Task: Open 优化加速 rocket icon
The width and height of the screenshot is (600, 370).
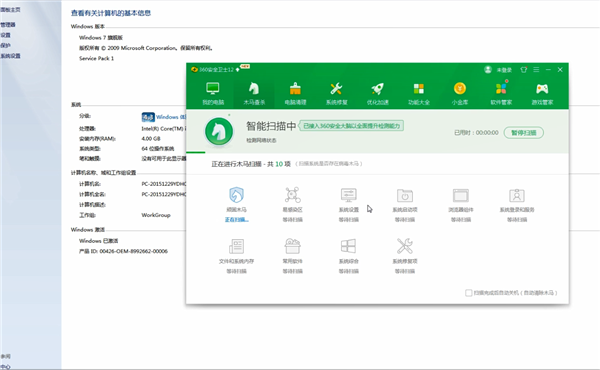Action: click(378, 93)
